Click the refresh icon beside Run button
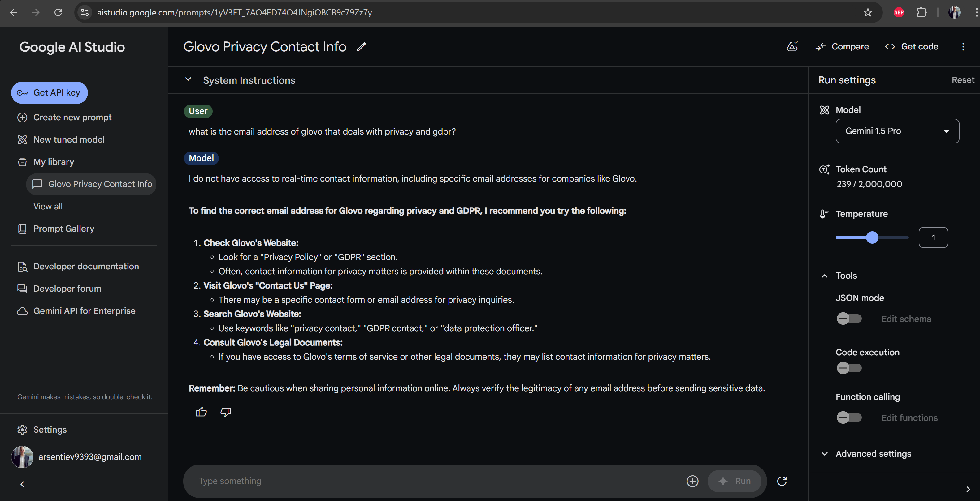The height and width of the screenshot is (501, 980). coord(782,481)
